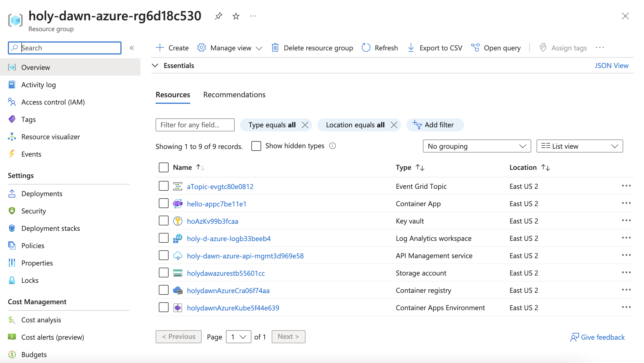Click the Filter for any field input

[195, 125]
